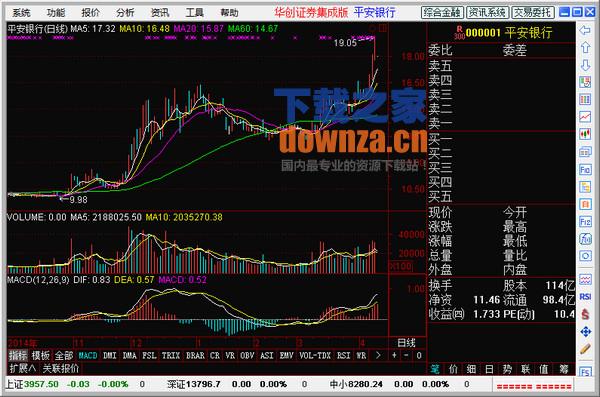Click the blue four-way move arrows icon
The image size is (600, 397).
coord(585,332)
